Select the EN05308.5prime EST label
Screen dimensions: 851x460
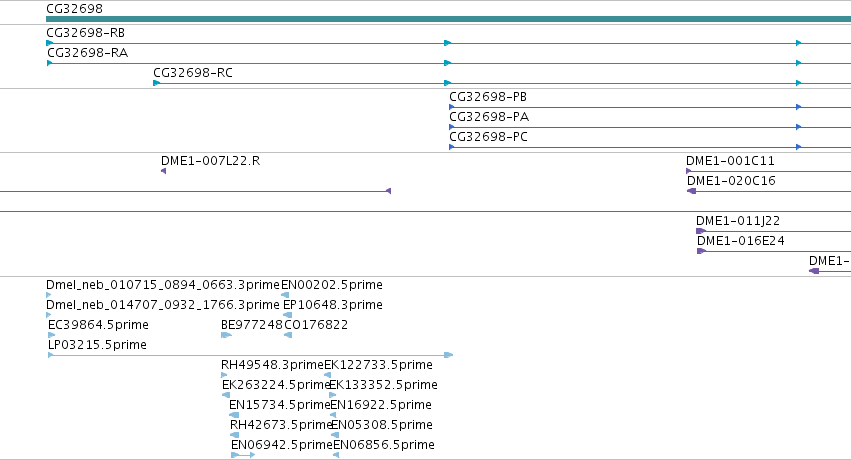382,425
